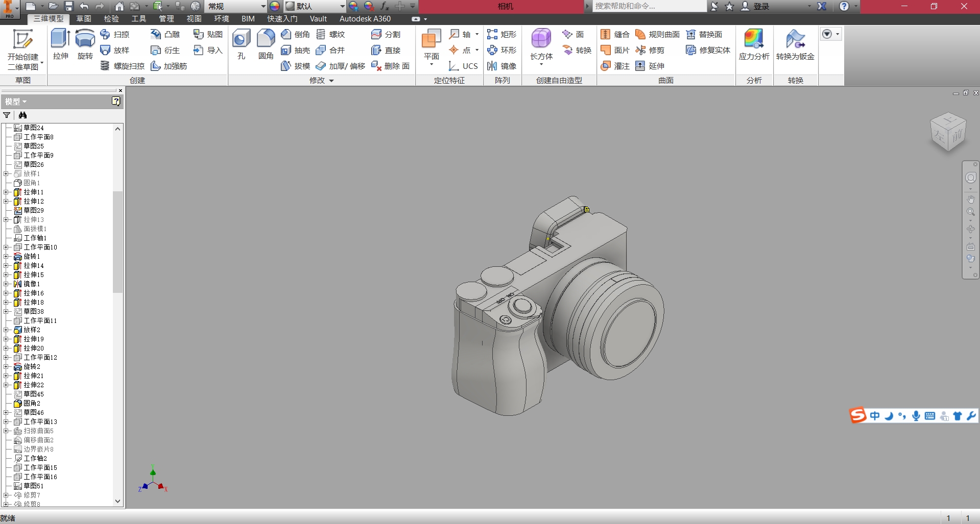The height and width of the screenshot is (524, 980).
Task: Click the navigation bar Pan hand icon
Action: point(970,199)
